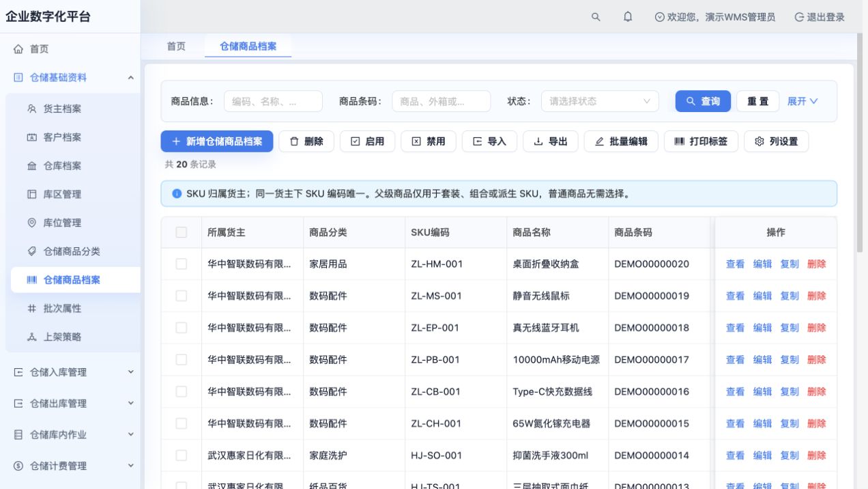Screen dimensions: 868x489
Task: Click the 仓储商品分类 tag icon
Action: [x=31, y=251]
